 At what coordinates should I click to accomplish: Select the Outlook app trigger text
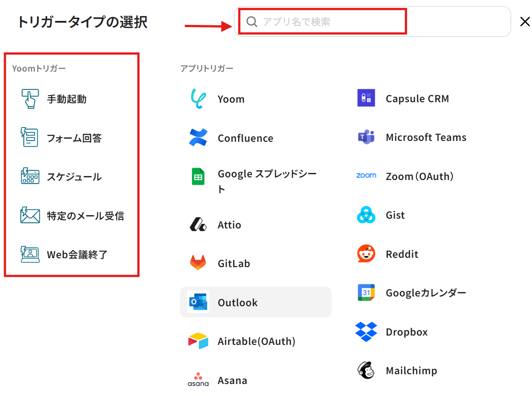(238, 302)
